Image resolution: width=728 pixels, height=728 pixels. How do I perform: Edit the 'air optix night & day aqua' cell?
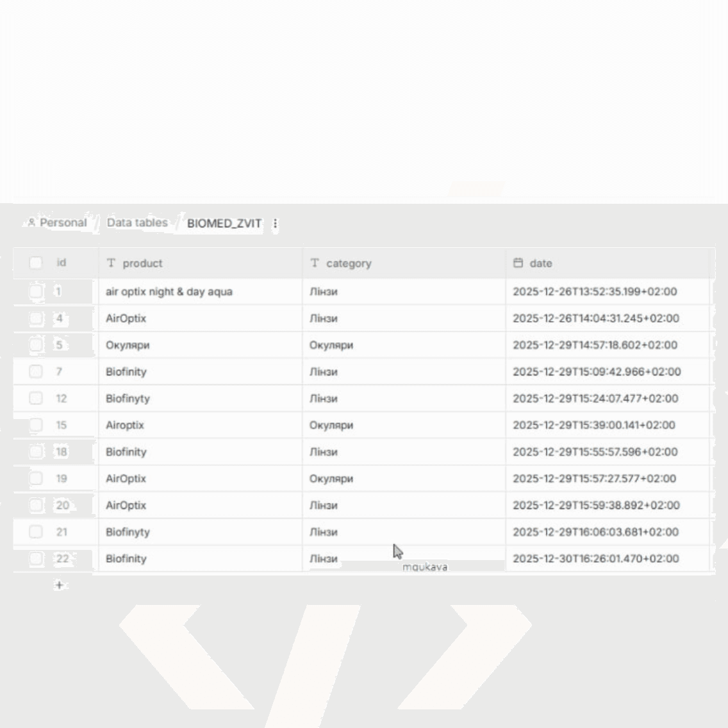pos(169,292)
